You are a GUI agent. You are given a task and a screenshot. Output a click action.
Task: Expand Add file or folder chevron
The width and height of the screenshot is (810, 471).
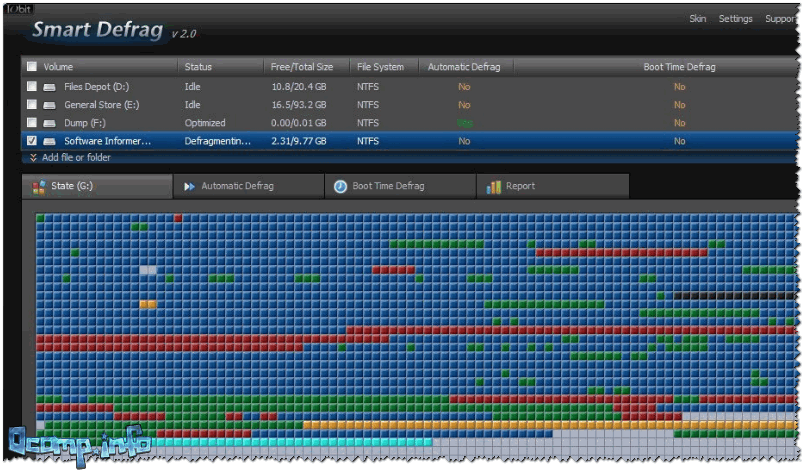point(33,158)
